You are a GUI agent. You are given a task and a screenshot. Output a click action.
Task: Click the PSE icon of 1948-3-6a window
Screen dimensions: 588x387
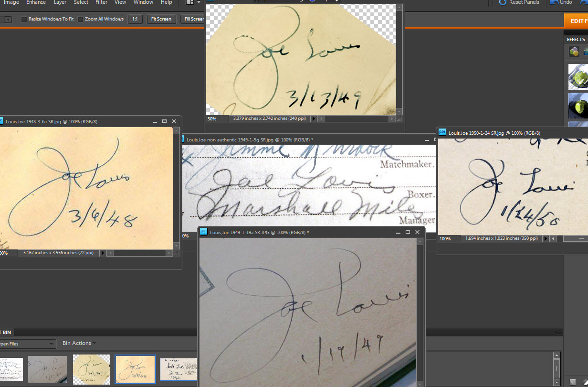click(1, 121)
